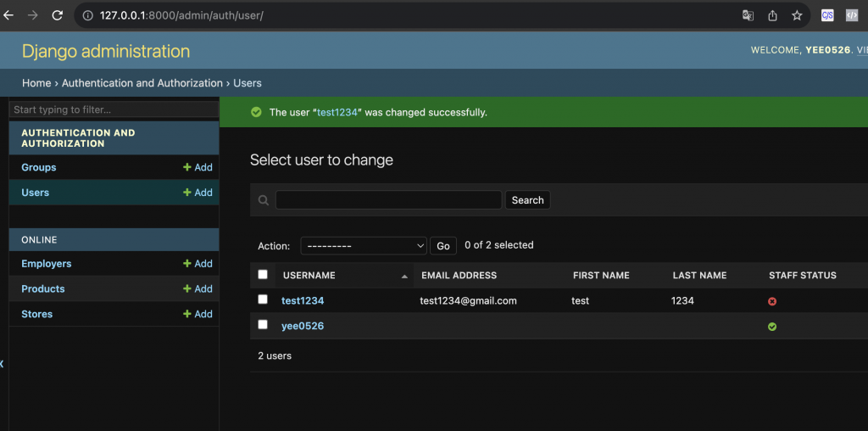Sort by the FIRST NAME column header

pyautogui.click(x=601, y=276)
